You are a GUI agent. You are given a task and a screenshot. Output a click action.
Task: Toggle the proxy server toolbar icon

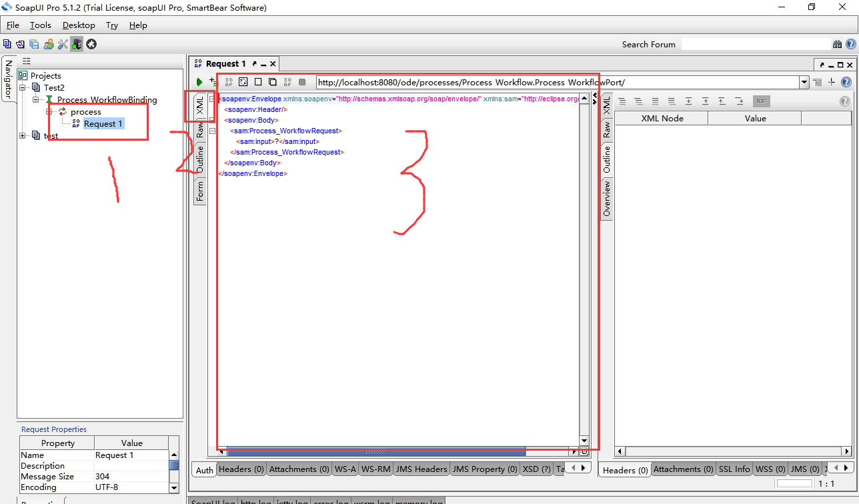pos(77,44)
